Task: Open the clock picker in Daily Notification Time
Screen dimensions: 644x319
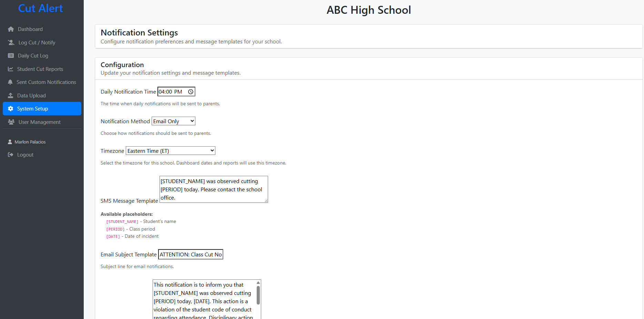Action: (x=191, y=92)
